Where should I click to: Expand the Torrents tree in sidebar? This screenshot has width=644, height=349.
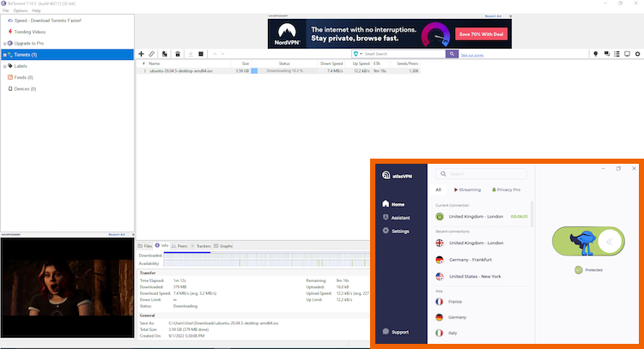point(4,55)
